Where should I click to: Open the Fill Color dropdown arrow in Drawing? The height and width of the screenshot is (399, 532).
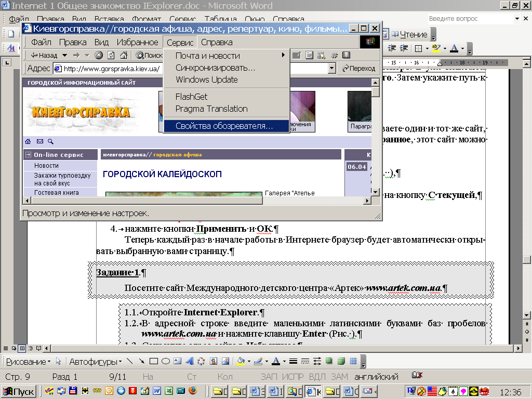tap(249, 362)
